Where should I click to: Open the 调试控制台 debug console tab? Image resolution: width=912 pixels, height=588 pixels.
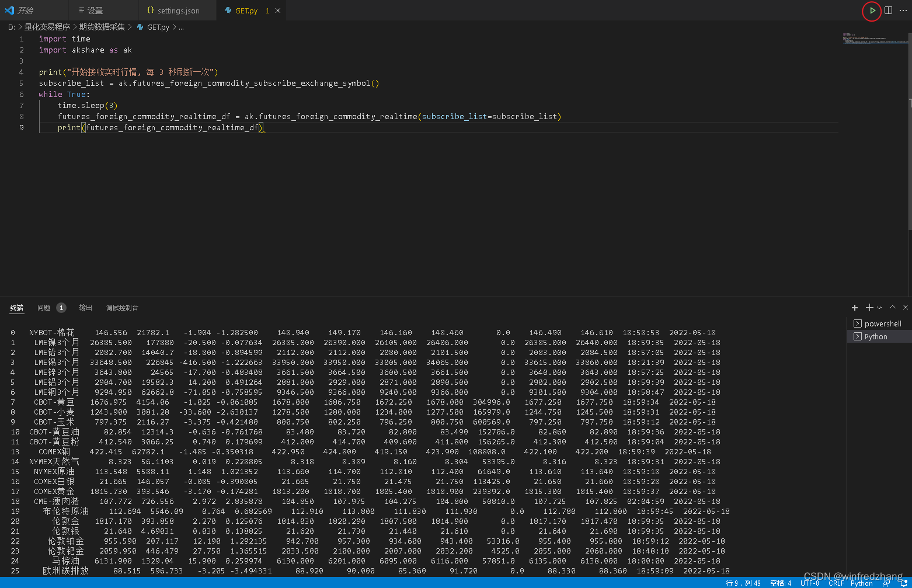point(122,308)
